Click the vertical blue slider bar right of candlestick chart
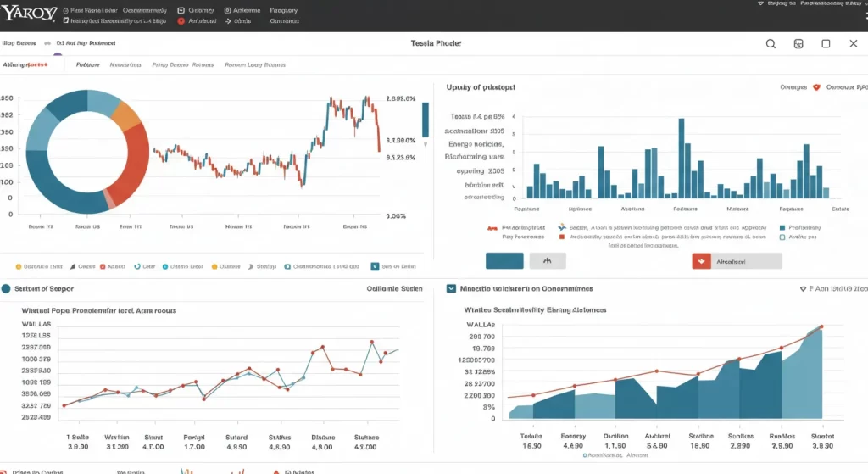 (426, 120)
